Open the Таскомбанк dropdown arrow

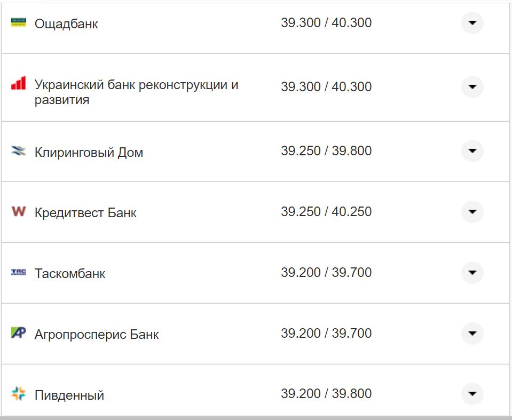point(472,273)
